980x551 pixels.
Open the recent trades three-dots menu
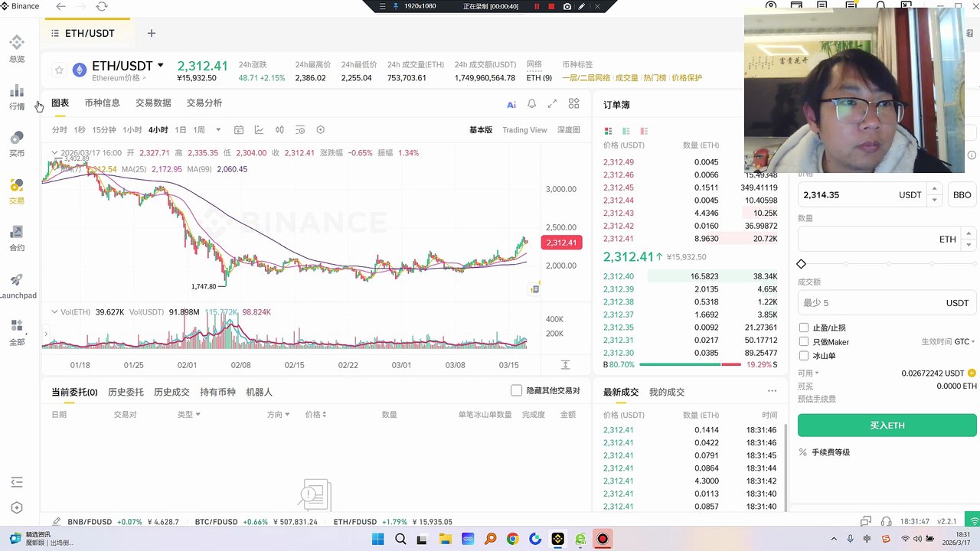772,391
